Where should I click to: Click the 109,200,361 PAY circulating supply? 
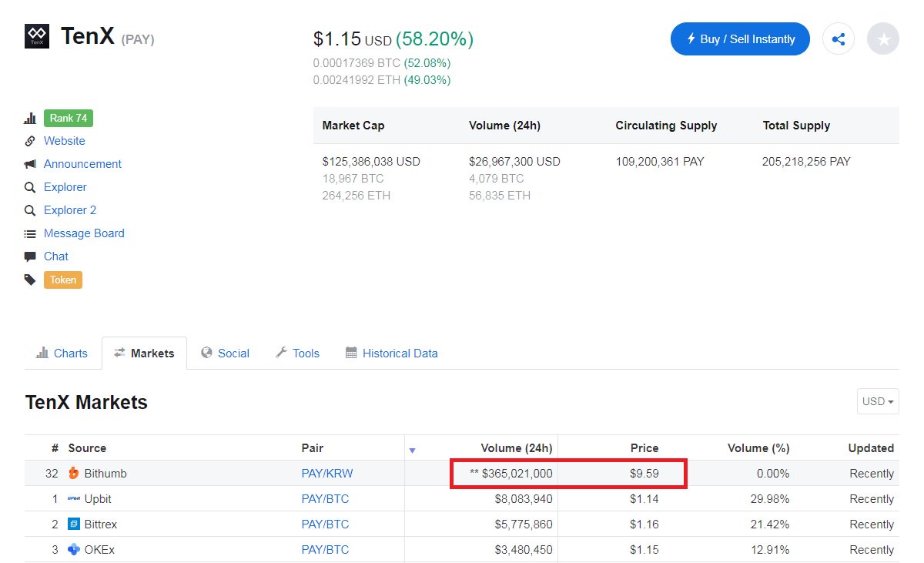coord(660,162)
